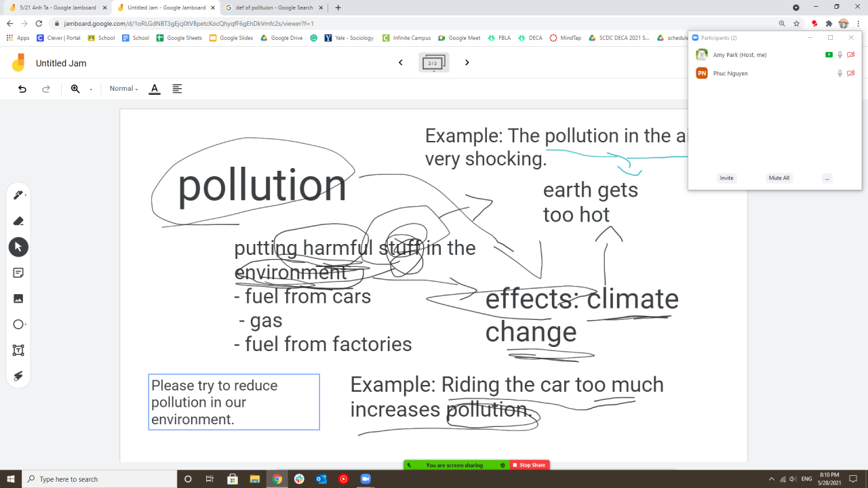Image resolution: width=868 pixels, height=488 pixels.
Task: Open the Normal text style dropdown
Action: [123, 89]
